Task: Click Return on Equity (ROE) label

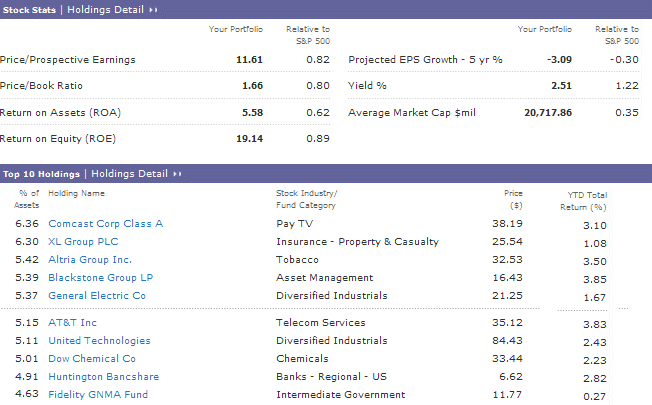Action: (58, 139)
